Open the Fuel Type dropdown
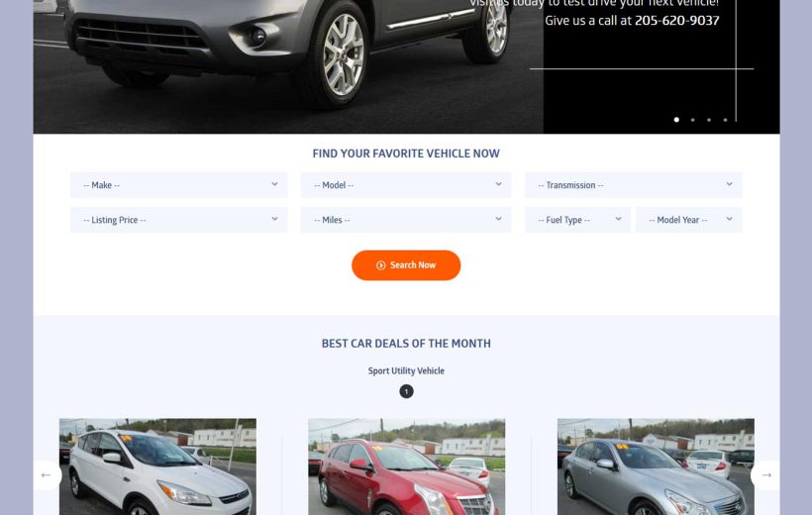This screenshot has height=515, width=812. coord(577,220)
